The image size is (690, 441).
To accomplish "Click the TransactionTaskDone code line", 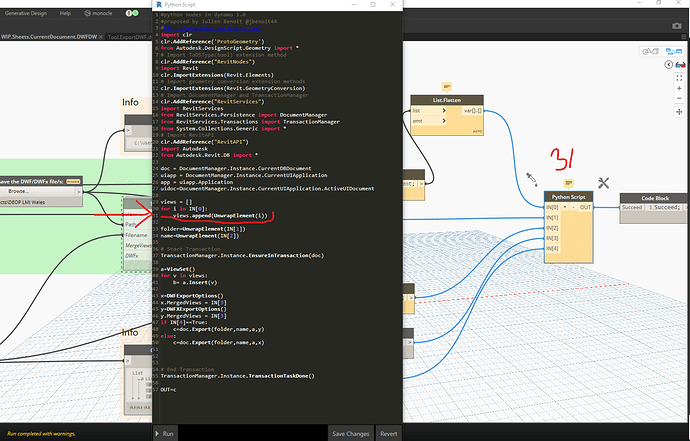I will pos(238,376).
